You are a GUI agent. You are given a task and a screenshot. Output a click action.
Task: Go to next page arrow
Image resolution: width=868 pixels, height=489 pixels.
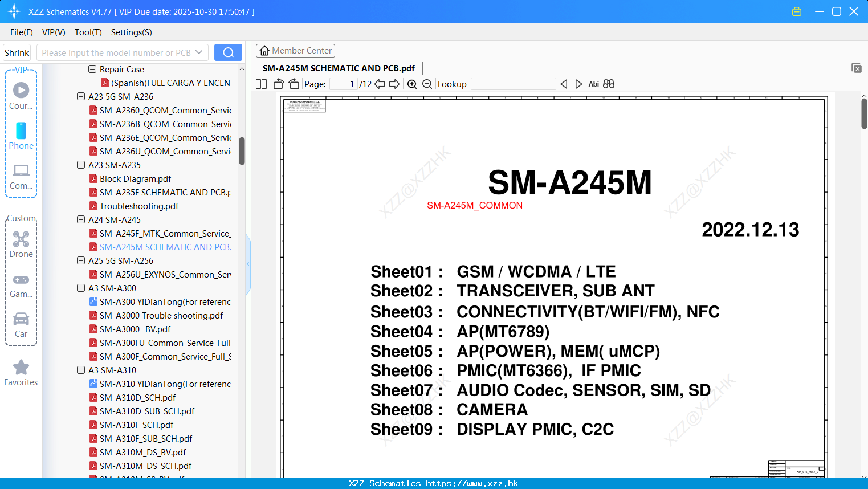click(x=394, y=84)
